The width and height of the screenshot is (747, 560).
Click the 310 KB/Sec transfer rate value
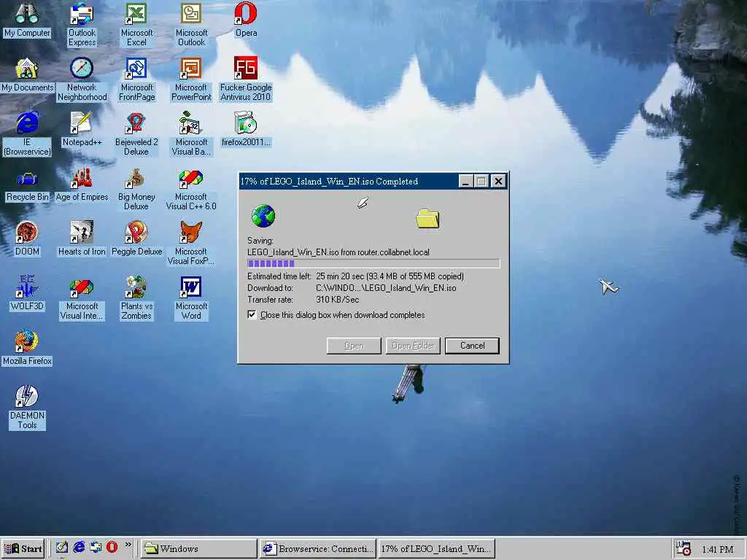pos(337,300)
